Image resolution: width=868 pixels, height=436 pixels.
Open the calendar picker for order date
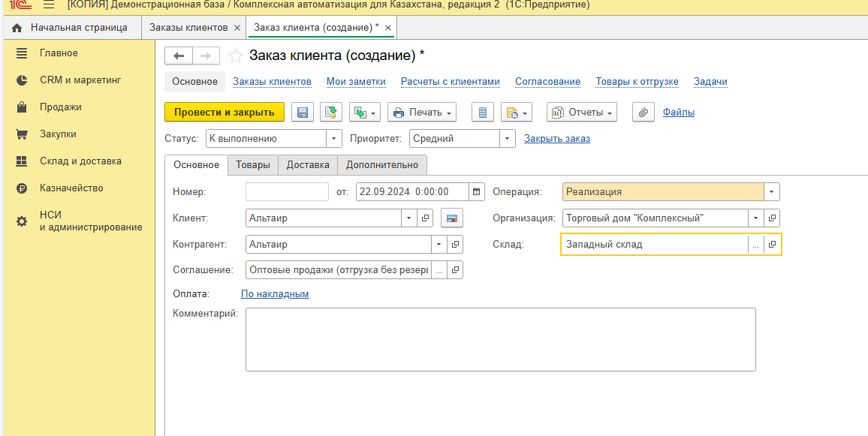477,192
